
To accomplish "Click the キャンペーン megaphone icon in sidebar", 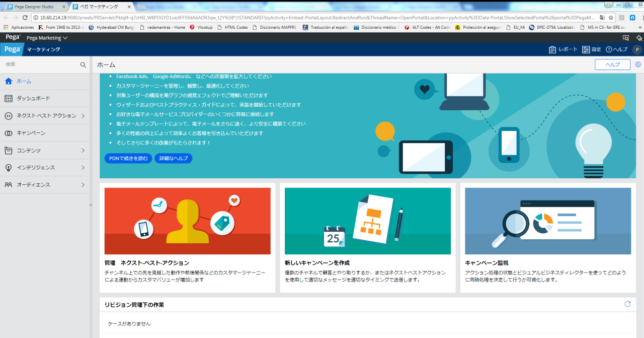I will point(7,132).
